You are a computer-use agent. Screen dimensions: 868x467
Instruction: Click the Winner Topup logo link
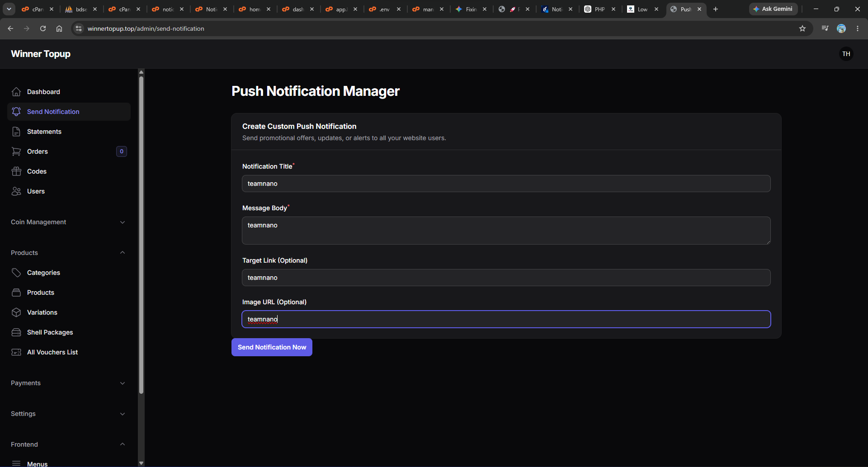pos(41,54)
